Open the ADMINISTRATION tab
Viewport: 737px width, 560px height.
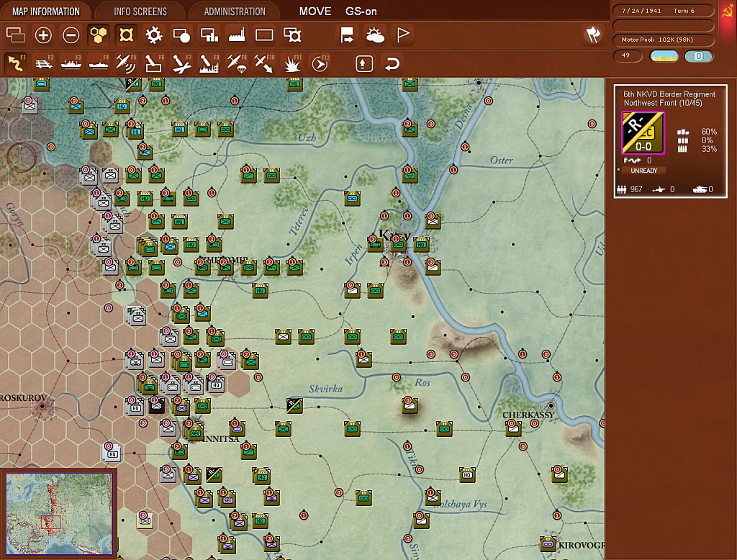(x=235, y=12)
